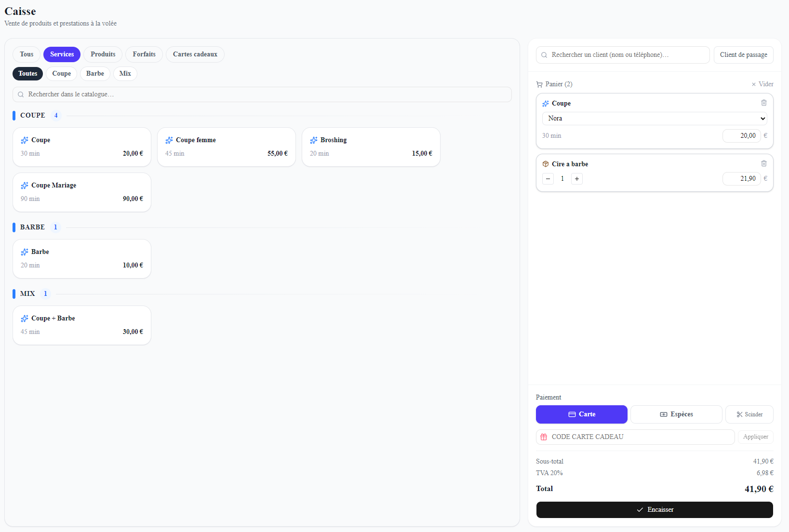Increase Cire a barbe quantity with plus
The width and height of the screenshot is (789, 532).
576,179
